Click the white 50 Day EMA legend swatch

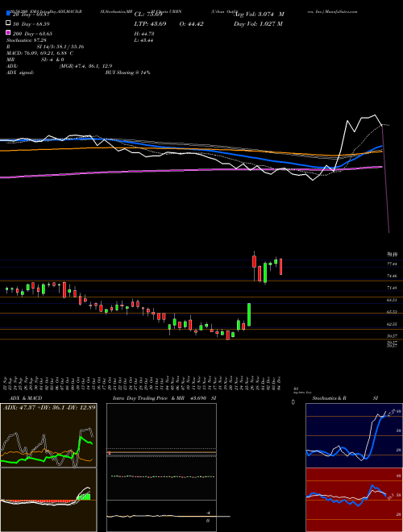tap(8, 23)
